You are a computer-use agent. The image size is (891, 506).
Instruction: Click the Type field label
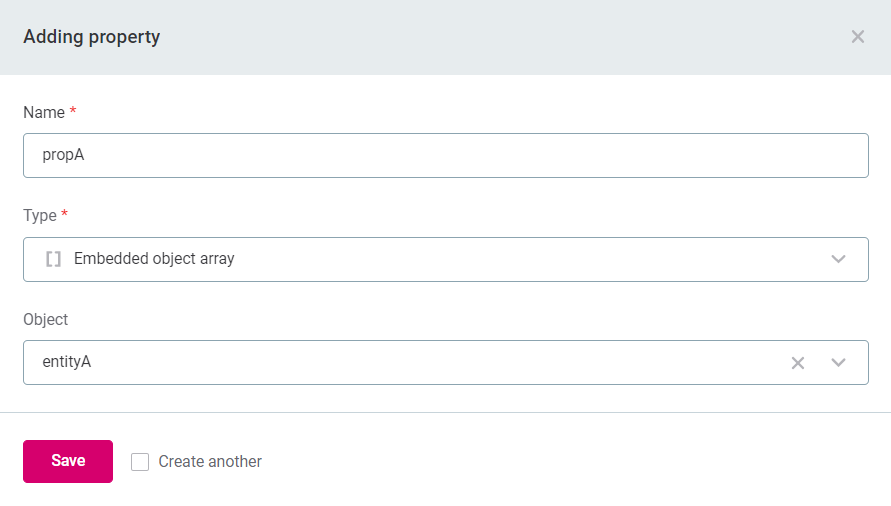40,216
